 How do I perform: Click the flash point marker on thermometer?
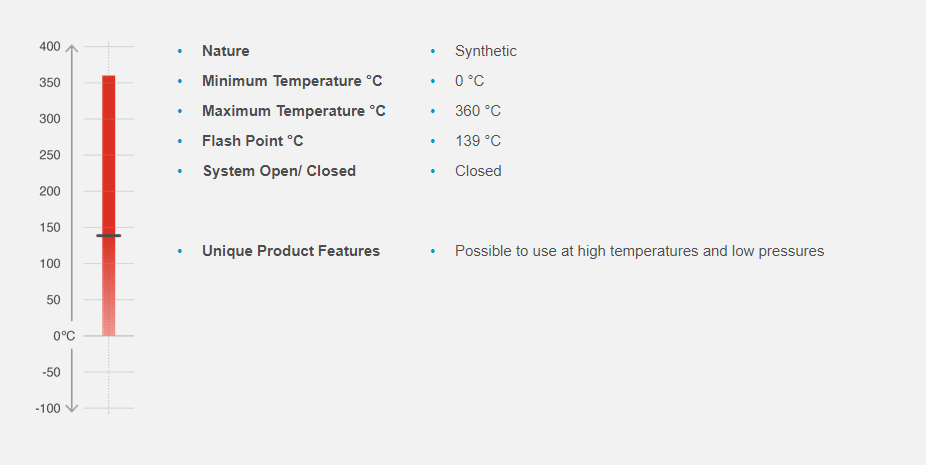point(108,236)
